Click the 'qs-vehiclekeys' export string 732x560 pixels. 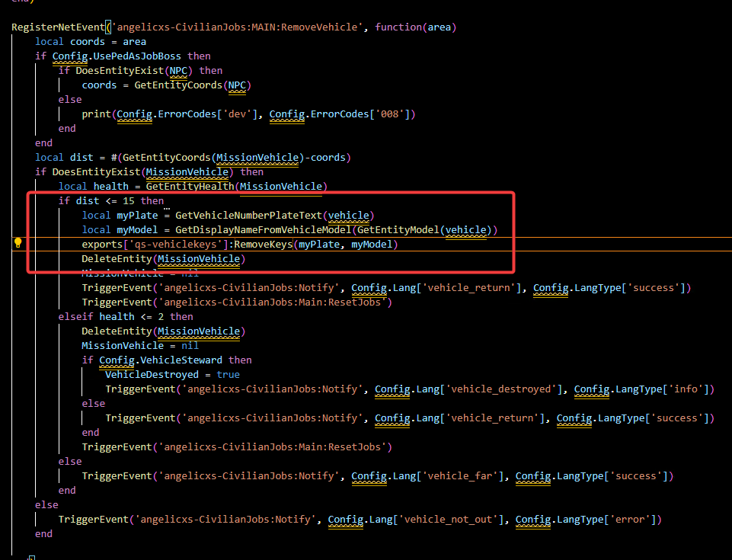[175, 245]
